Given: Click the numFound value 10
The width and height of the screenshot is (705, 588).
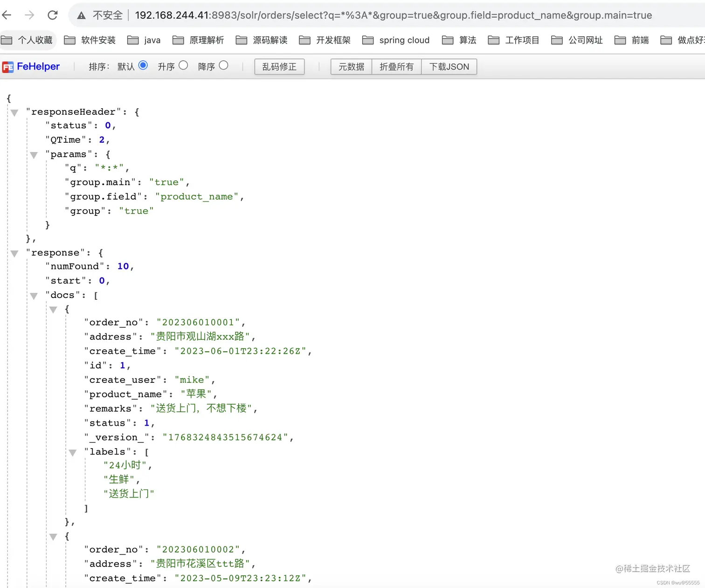Looking at the screenshot, I should pos(123,266).
